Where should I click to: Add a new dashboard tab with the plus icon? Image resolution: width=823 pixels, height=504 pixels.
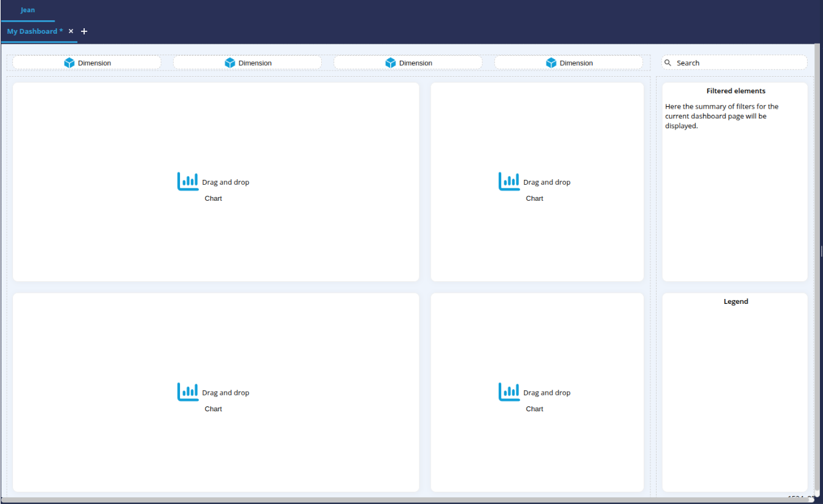click(84, 31)
